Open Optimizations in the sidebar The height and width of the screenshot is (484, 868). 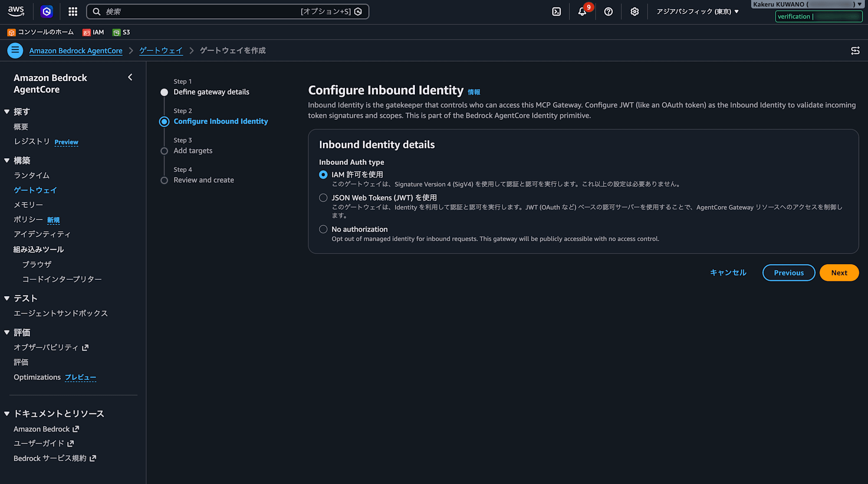pos(37,377)
